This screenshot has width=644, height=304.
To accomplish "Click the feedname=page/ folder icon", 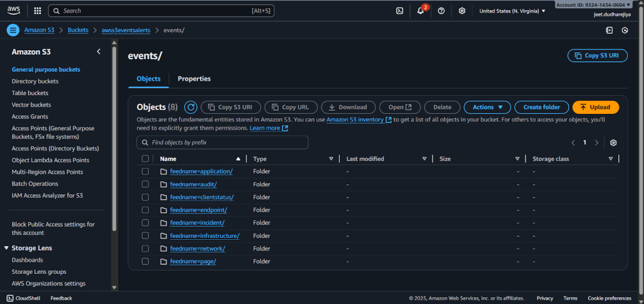I will pyautogui.click(x=164, y=261).
